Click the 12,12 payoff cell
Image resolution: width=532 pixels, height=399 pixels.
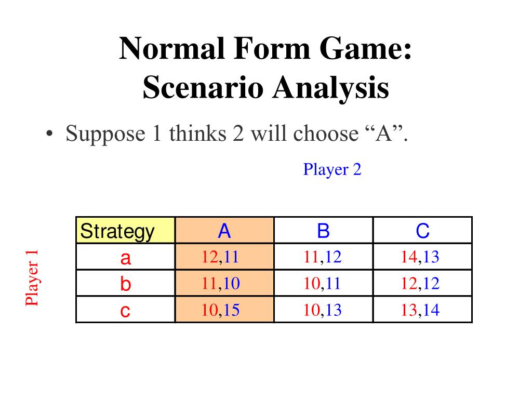[x=422, y=283]
